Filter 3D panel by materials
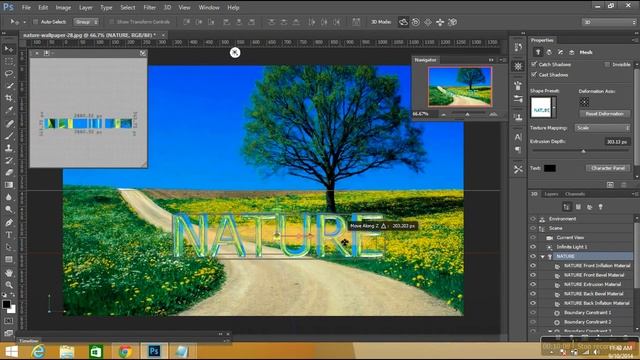Screen dimensions: 640x360 [589, 207]
